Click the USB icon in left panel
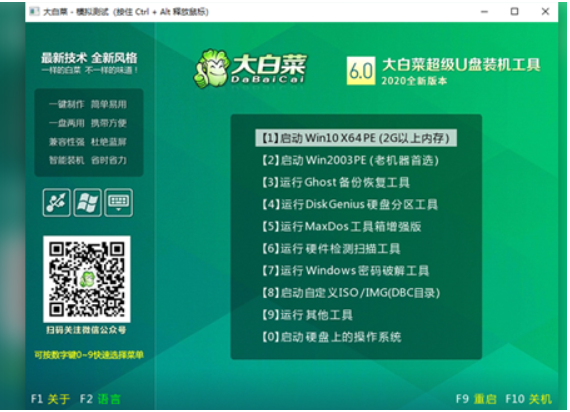This screenshot has width=570, height=412. tap(56, 203)
